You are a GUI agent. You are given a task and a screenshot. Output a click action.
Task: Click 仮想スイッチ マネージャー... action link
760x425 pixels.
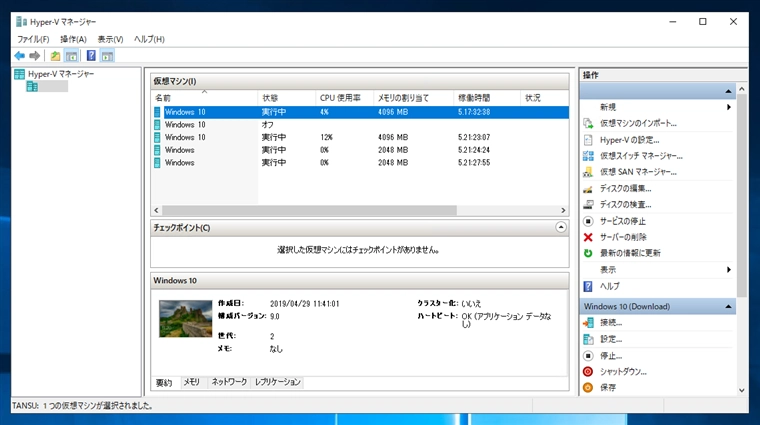click(x=641, y=156)
